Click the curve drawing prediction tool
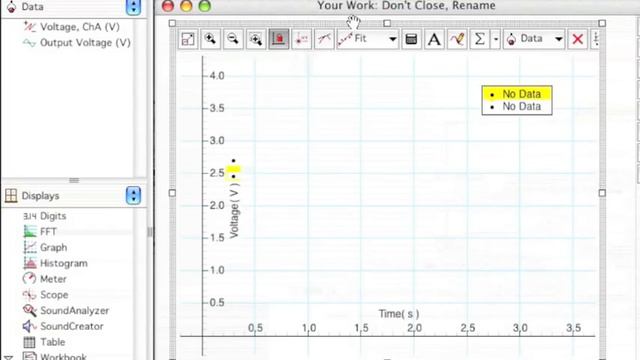The height and width of the screenshot is (360, 640). (457, 39)
